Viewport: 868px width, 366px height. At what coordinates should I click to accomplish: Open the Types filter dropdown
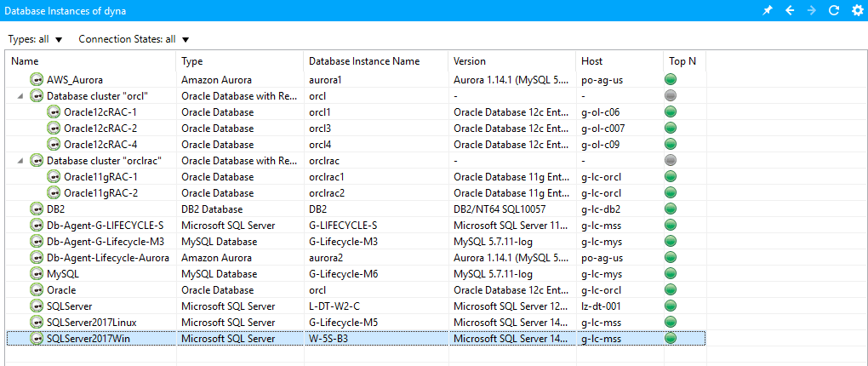pyautogui.click(x=36, y=39)
